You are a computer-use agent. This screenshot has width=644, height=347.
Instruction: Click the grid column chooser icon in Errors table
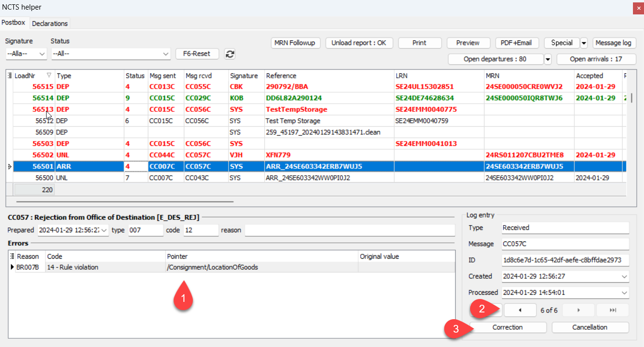point(12,256)
